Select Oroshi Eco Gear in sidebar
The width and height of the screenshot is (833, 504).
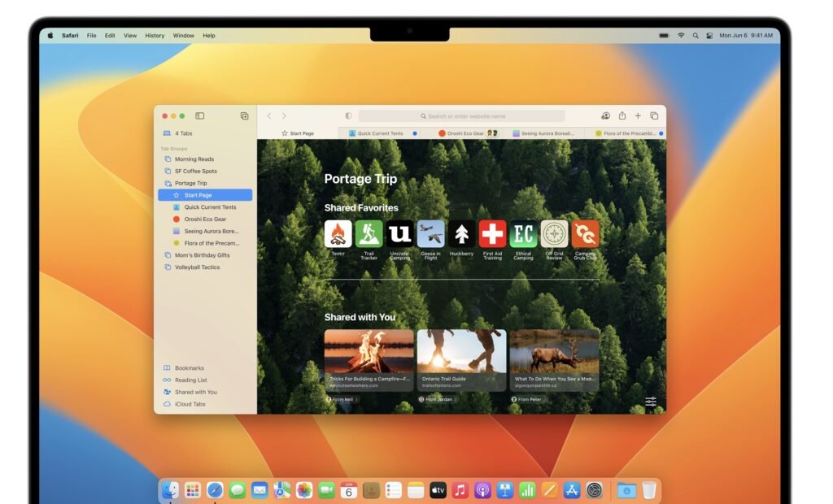pyautogui.click(x=205, y=219)
